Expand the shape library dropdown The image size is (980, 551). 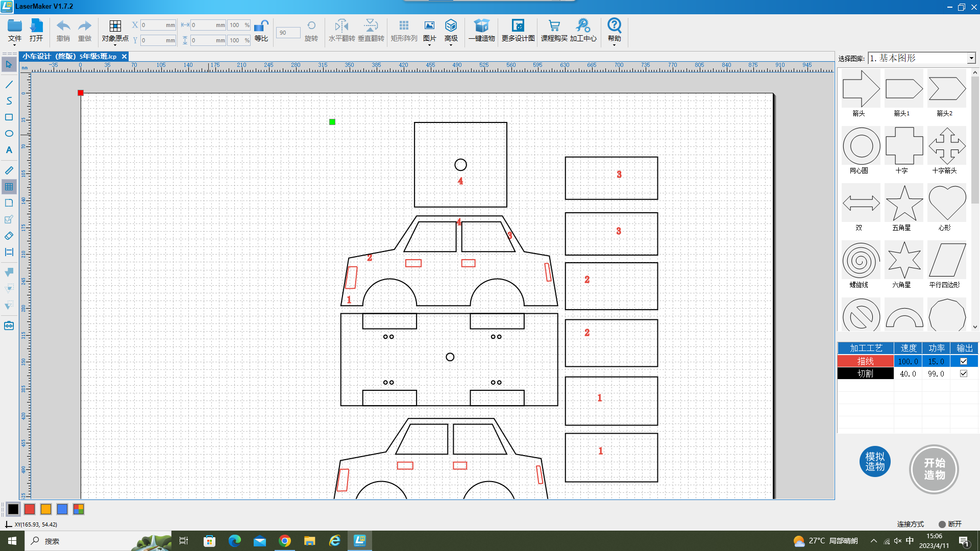pyautogui.click(x=971, y=58)
